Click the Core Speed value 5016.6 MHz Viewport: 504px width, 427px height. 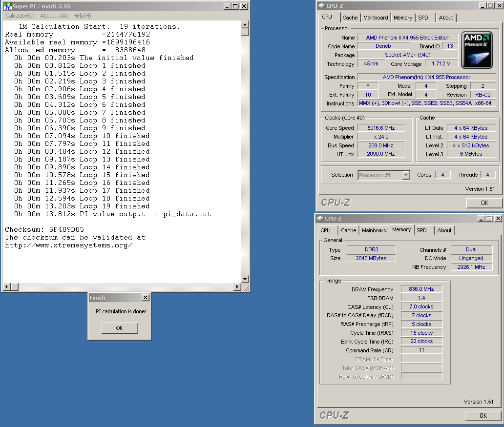pos(381,128)
